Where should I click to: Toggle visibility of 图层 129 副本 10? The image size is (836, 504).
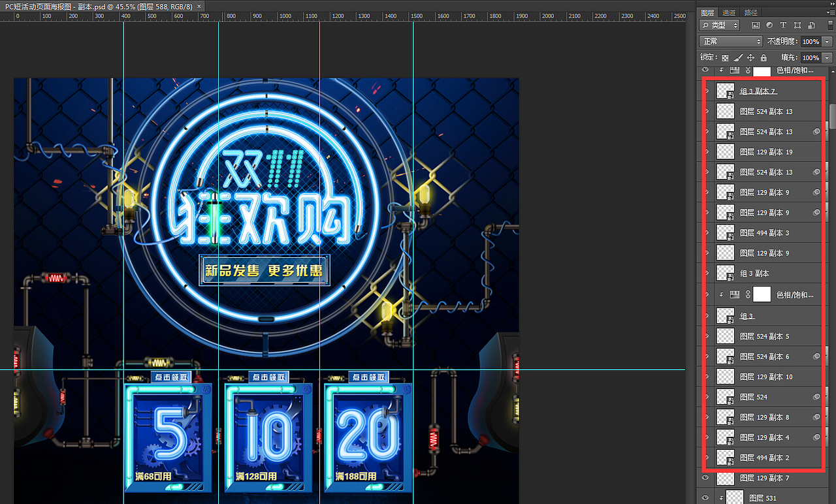point(707,377)
